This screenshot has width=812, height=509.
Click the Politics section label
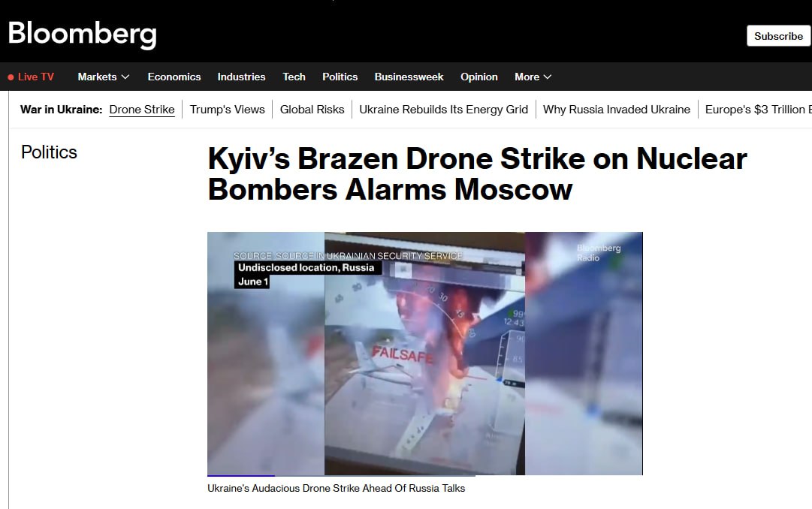tap(49, 152)
